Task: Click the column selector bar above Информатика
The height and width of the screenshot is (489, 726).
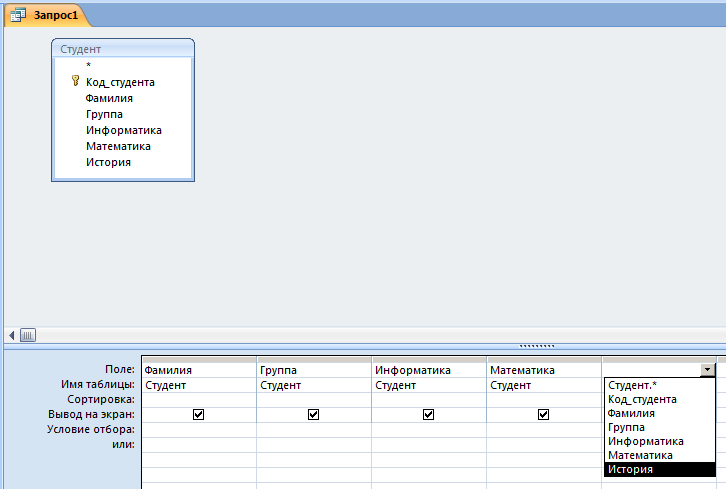Action: tap(429, 359)
